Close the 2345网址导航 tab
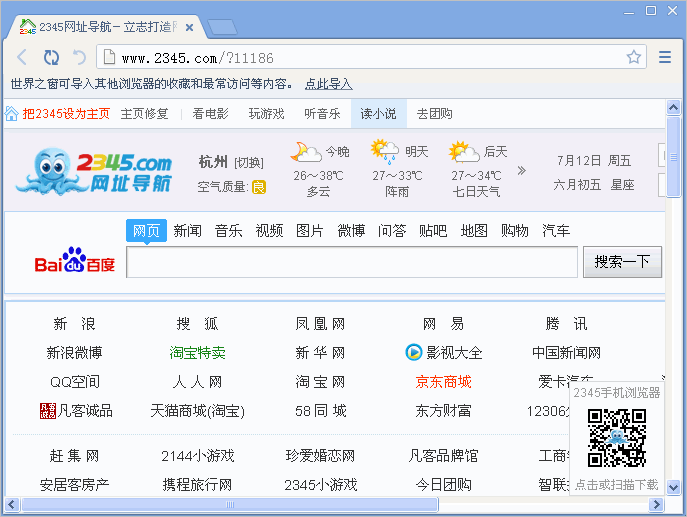The height and width of the screenshot is (517, 687). 189,28
